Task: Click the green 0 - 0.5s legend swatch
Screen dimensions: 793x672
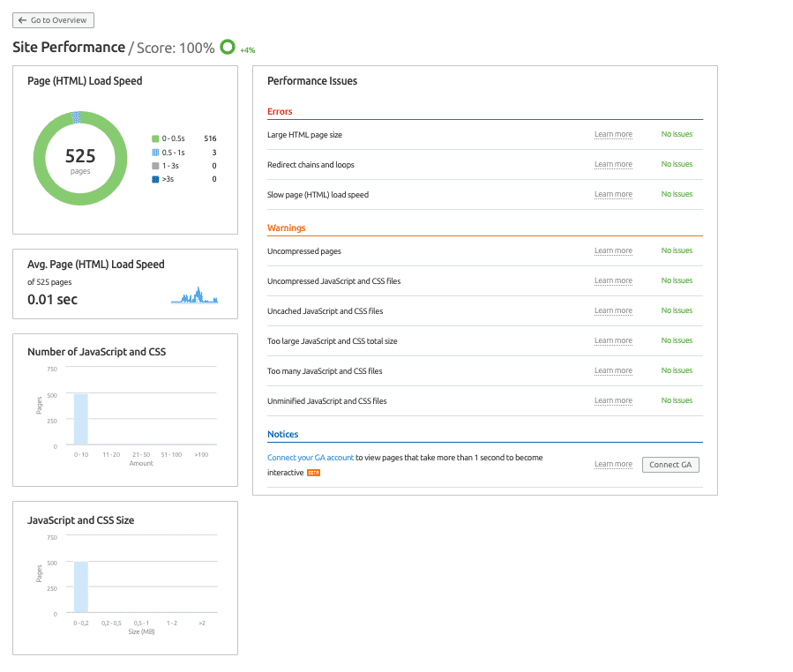Action: coord(155,138)
